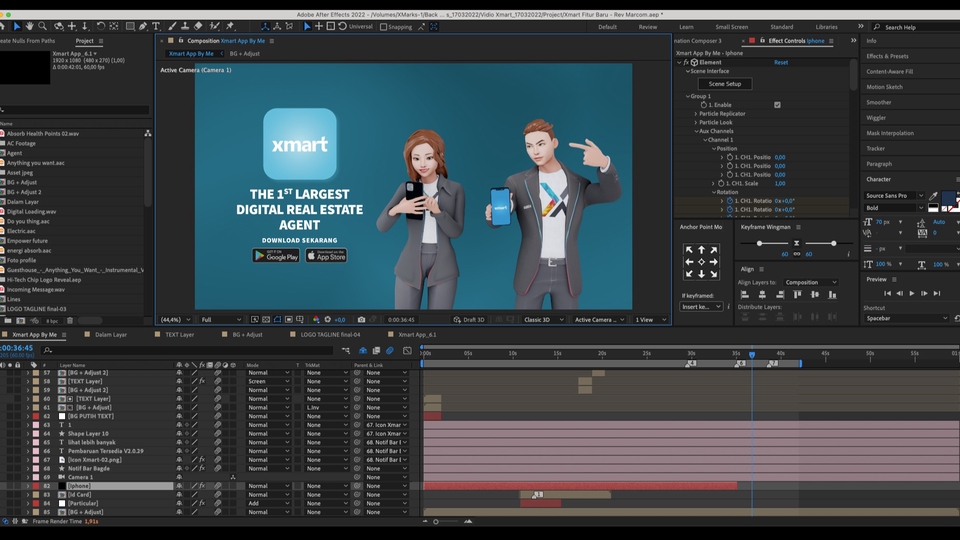Align layers left icon in Align panel
This screenshot has width=960, height=540.
point(744,294)
